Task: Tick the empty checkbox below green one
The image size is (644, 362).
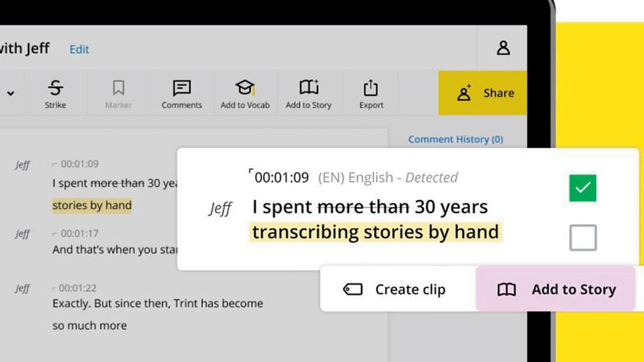Action: coord(583,238)
